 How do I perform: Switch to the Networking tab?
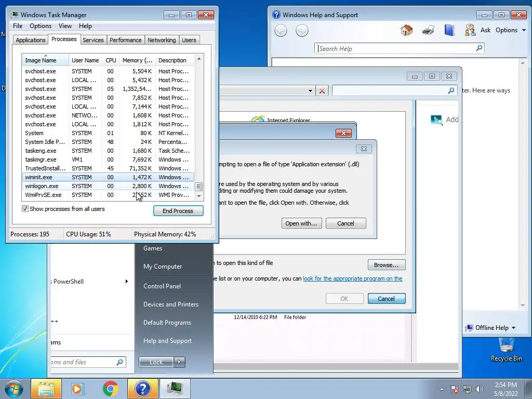click(x=162, y=40)
